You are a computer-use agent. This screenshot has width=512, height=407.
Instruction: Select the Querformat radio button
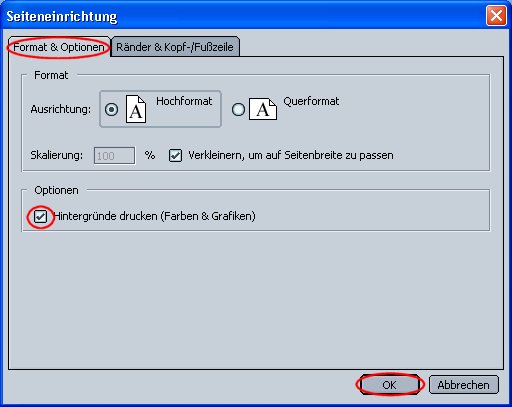point(238,109)
